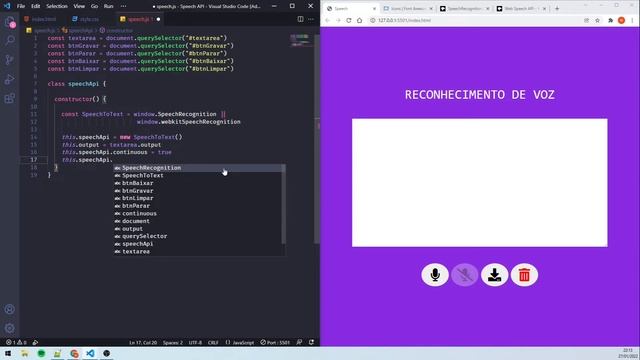
Task: Change the CRLF line ending setting
Action: tap(213, 342)
